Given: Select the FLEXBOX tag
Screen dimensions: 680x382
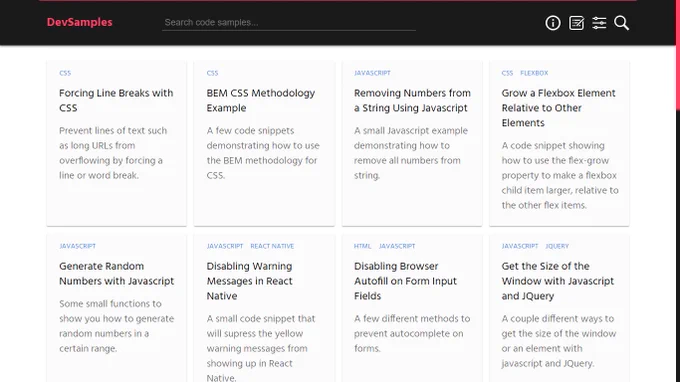Looking at the screenshot, I should click(x=534, y=73).
